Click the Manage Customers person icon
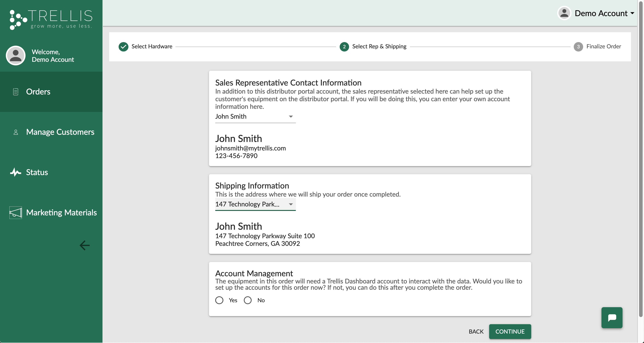 pyautogui.click(x=15, y=132)
